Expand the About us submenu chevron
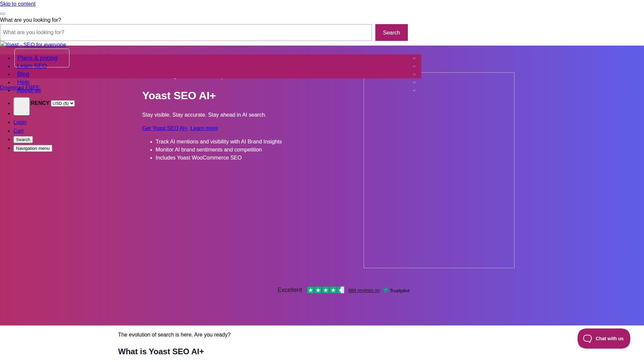644x362 pixels. pos(414,90)
